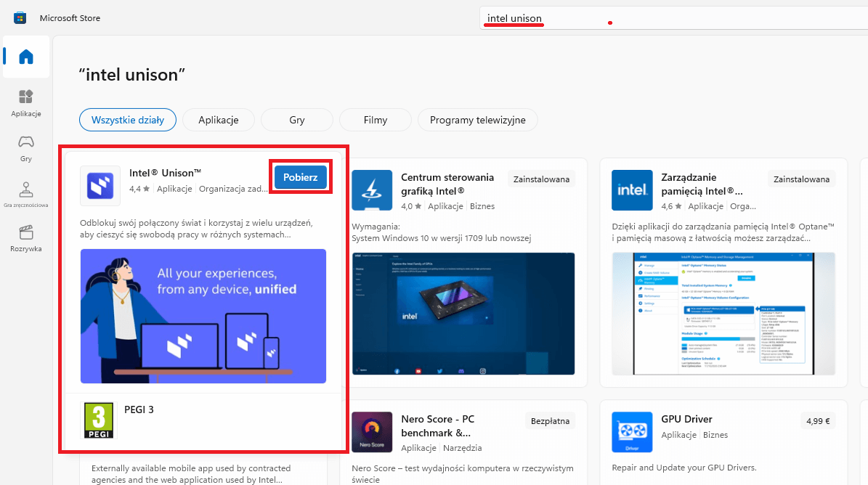This screenshot has width=868, height=485.
Task: Click the PEGI 3 rating badge
Action: coord(99,420)
